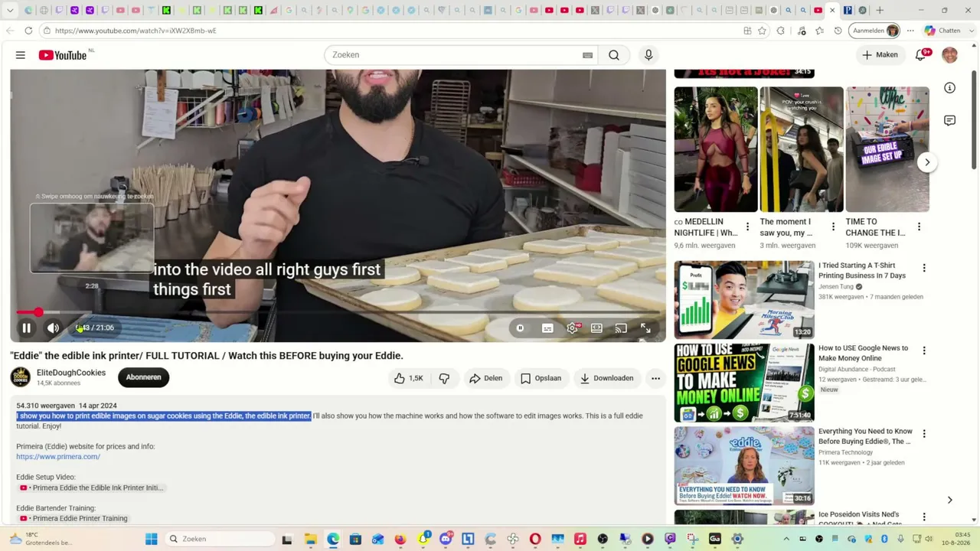
Task: Open the Buying Eddie video thumbnail
Action: click(744, 466)
